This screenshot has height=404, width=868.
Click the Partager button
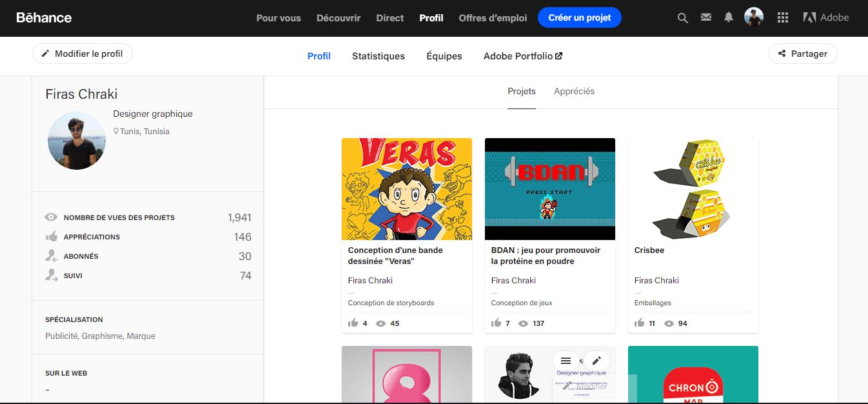(803, 54)
